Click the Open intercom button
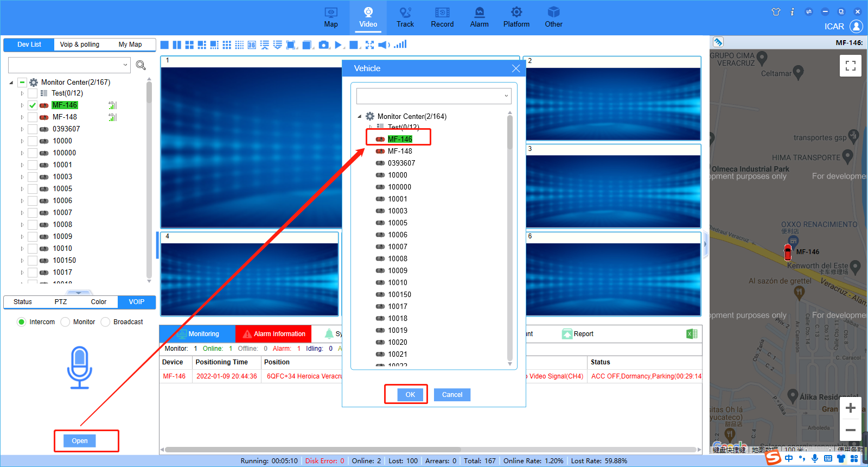 point(80,441)
